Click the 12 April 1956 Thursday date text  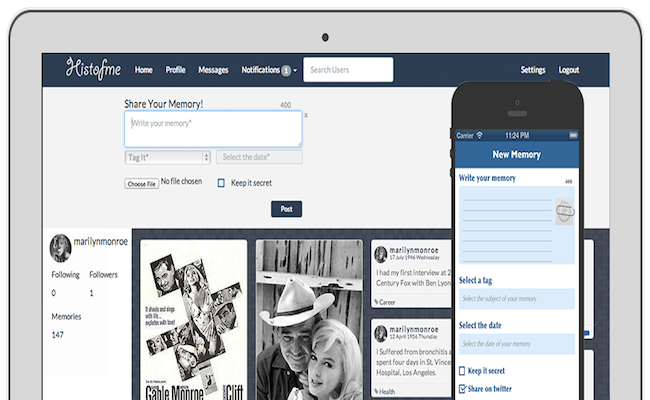413,337
